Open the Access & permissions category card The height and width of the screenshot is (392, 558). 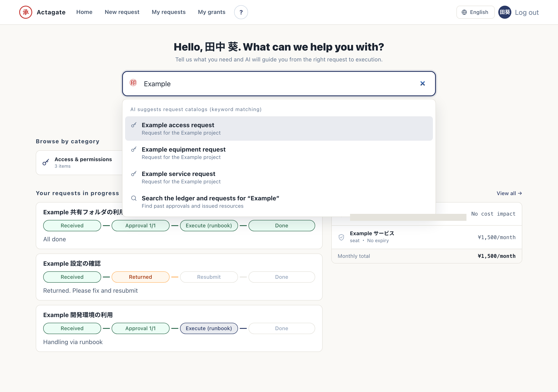(79, 162)
